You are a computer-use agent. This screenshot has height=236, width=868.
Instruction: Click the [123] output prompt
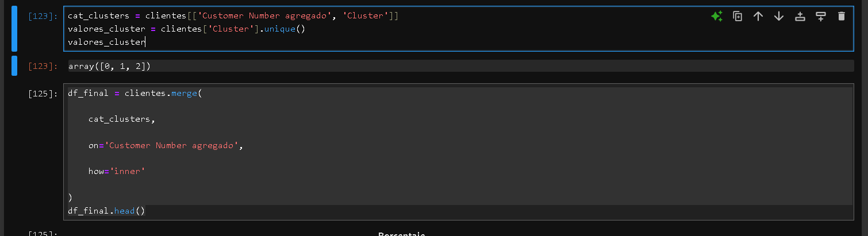(x=43, y=67)
